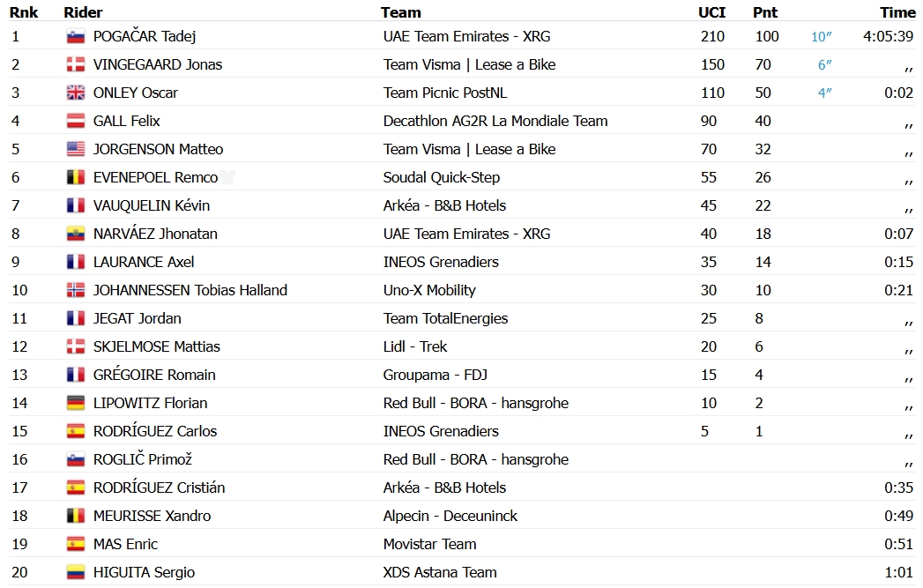Sort by the Time column header
The height and width of the screenshot is (588, 923).
[897, 12]
